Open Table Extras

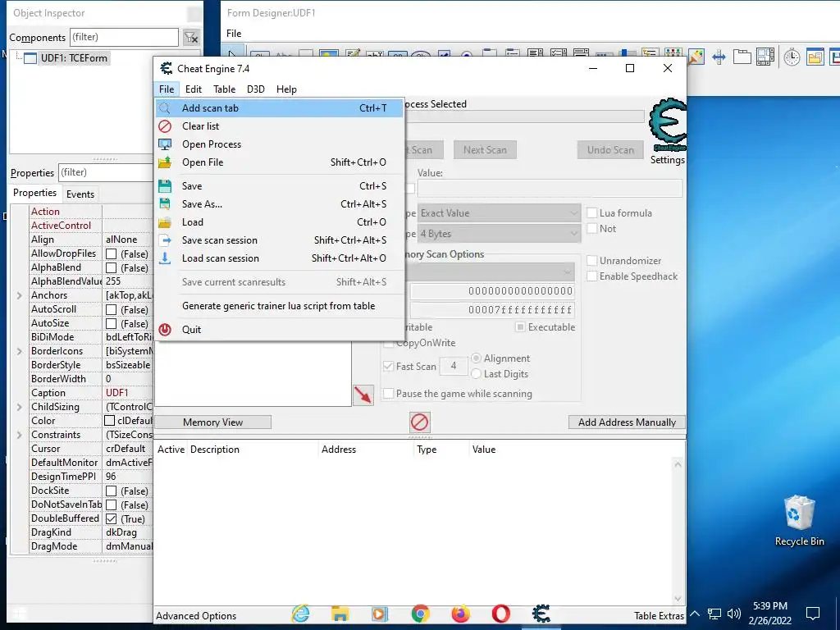coord(659,616)
